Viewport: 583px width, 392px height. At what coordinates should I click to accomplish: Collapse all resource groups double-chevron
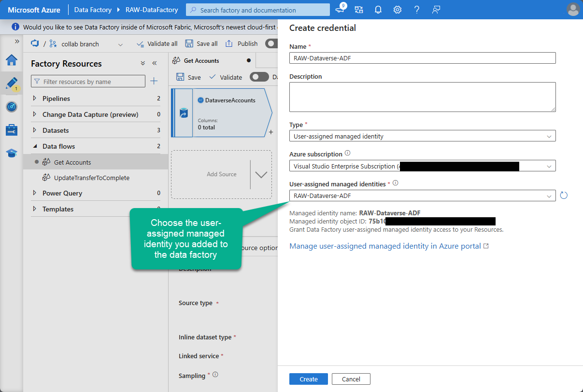point(142,63)
